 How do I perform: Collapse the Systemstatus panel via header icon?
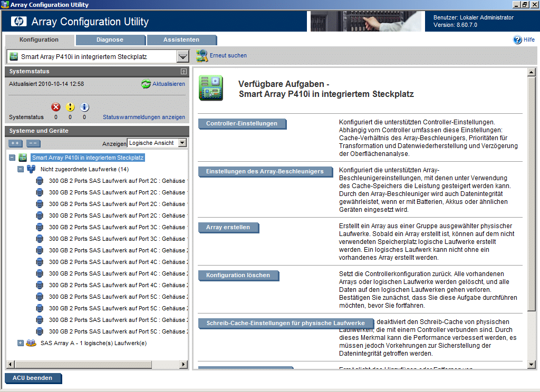(184, 72)
